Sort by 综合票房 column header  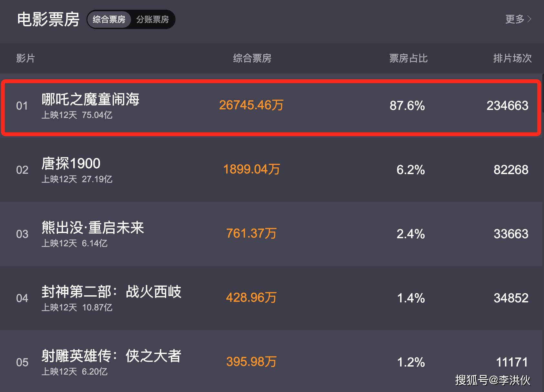click(252, 58)
